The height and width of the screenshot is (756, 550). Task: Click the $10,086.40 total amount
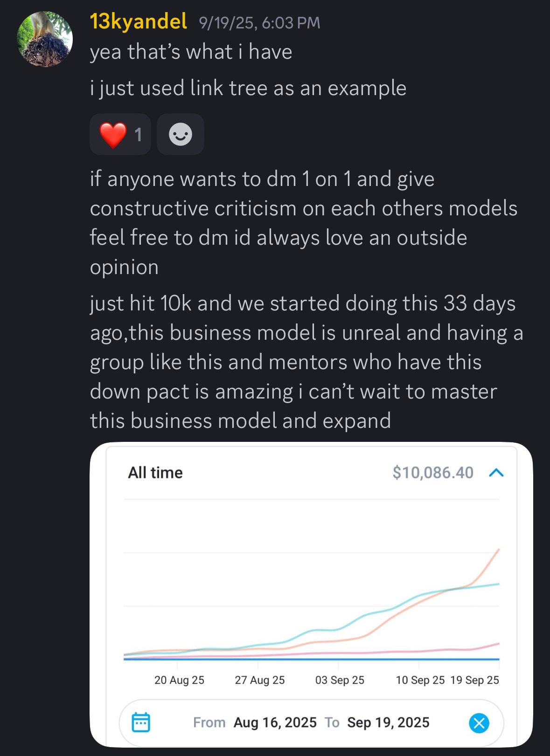point(433,473)
